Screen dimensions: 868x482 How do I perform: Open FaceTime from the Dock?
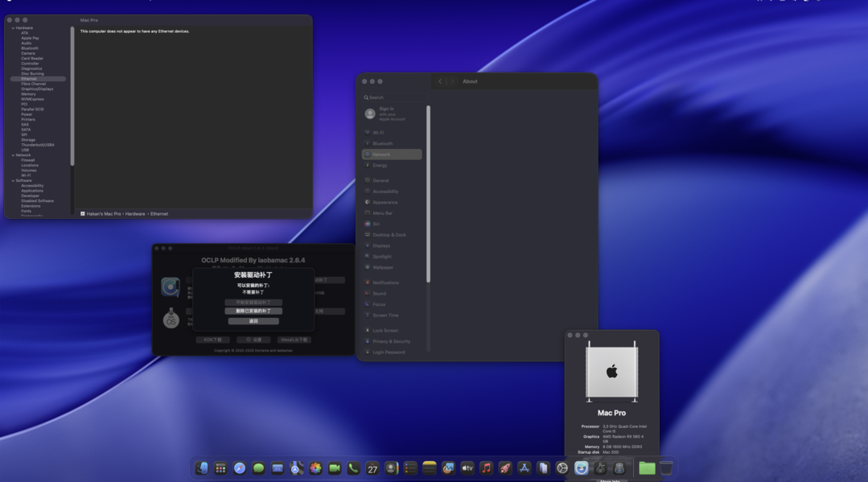tap(335, 468)
